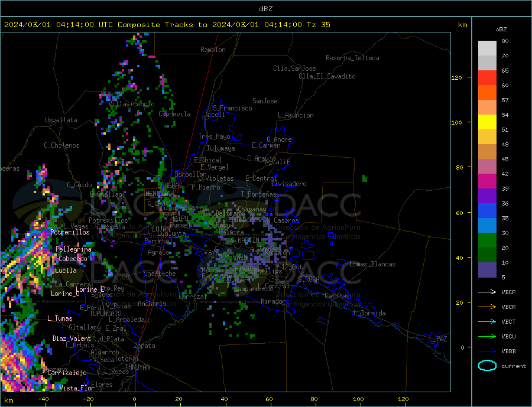Pick the light blue 30-35 dBZ swatch
This screenshot has height=407, width=532.
[x=487, y=226]
